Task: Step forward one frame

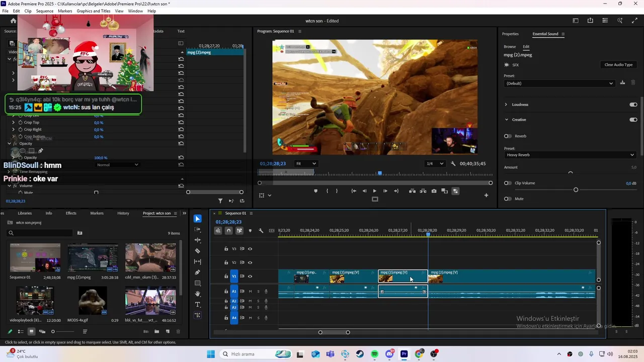Action: pos(385,191)
